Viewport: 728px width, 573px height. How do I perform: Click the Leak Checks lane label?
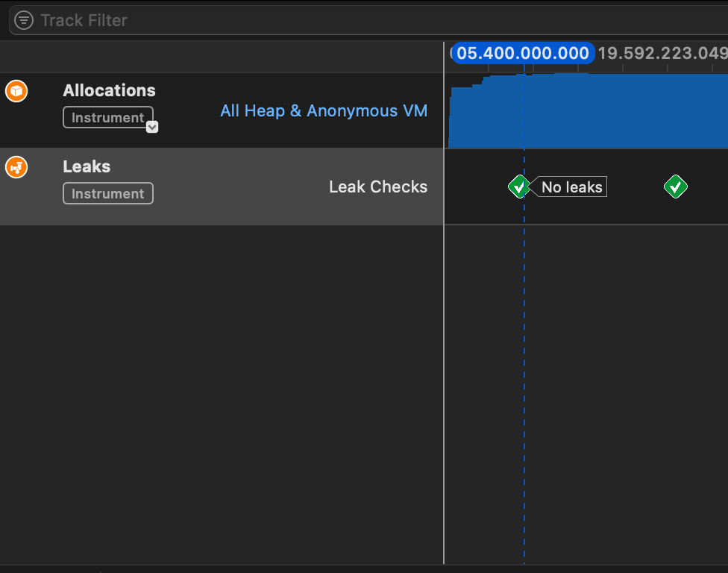tap(378, 187)
